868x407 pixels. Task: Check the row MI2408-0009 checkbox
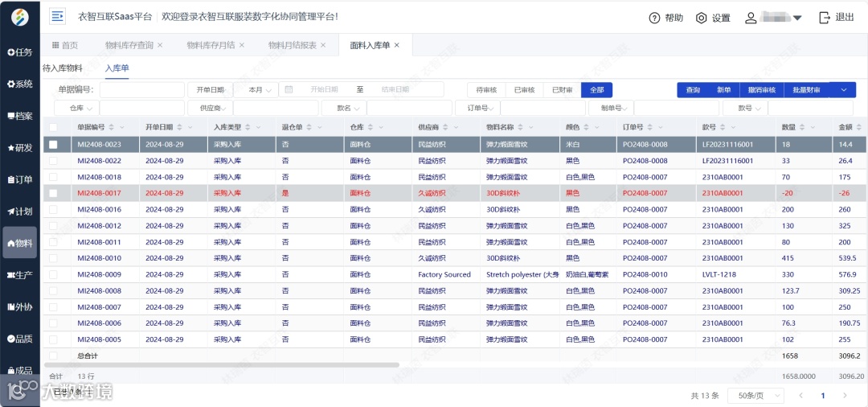[x=53, y=274]
